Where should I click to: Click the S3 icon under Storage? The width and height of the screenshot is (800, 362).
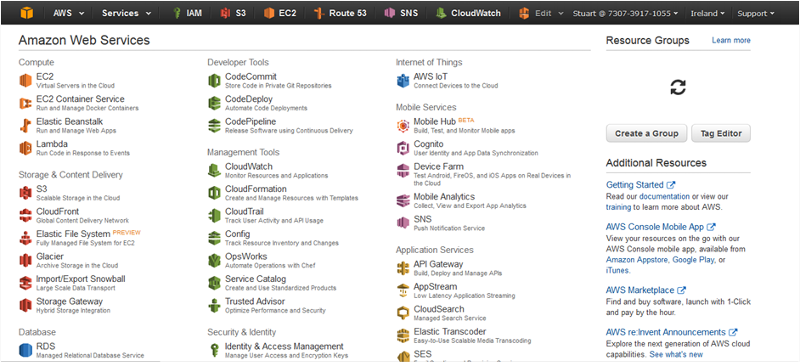[26, 193]
